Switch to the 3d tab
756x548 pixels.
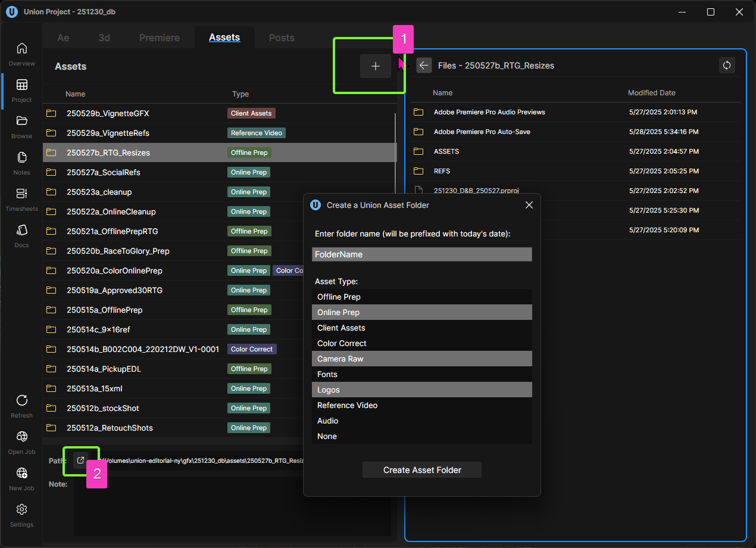pos(104,38)
